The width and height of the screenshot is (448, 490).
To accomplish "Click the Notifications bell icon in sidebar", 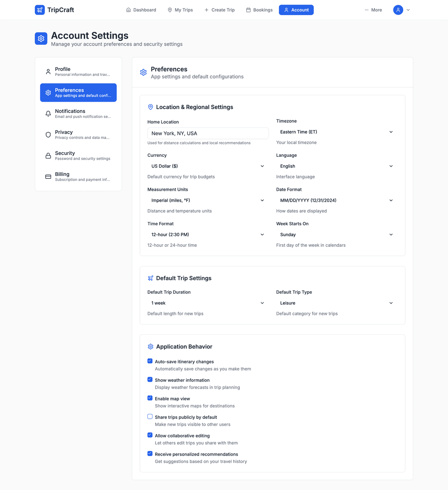I will (x=48, y=113).
